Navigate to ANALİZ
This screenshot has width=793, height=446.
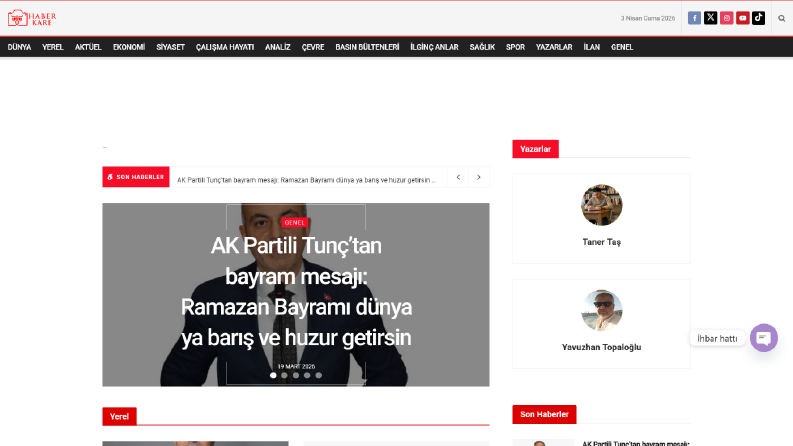tap(278, 47)
